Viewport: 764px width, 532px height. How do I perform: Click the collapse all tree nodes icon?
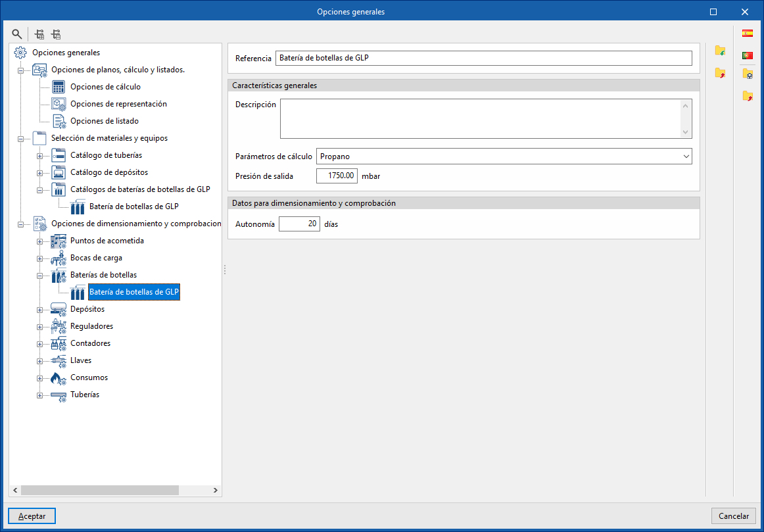[56, 34]
